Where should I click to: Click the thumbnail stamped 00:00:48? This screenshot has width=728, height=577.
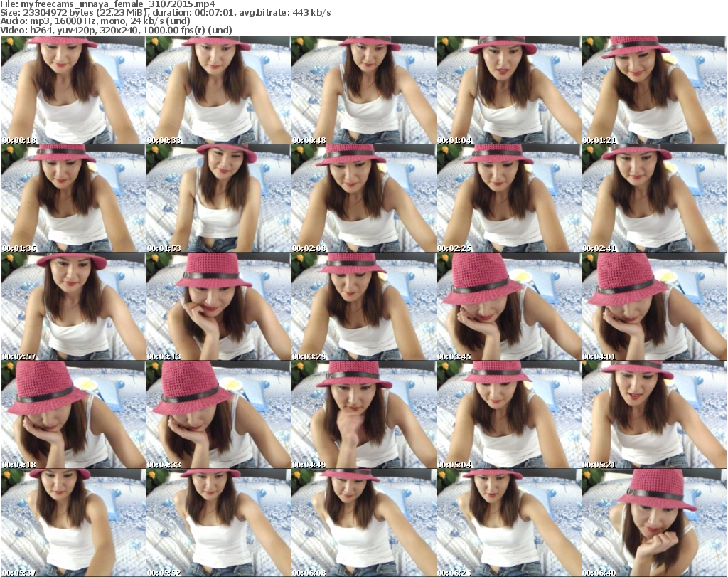pos(363,90)
